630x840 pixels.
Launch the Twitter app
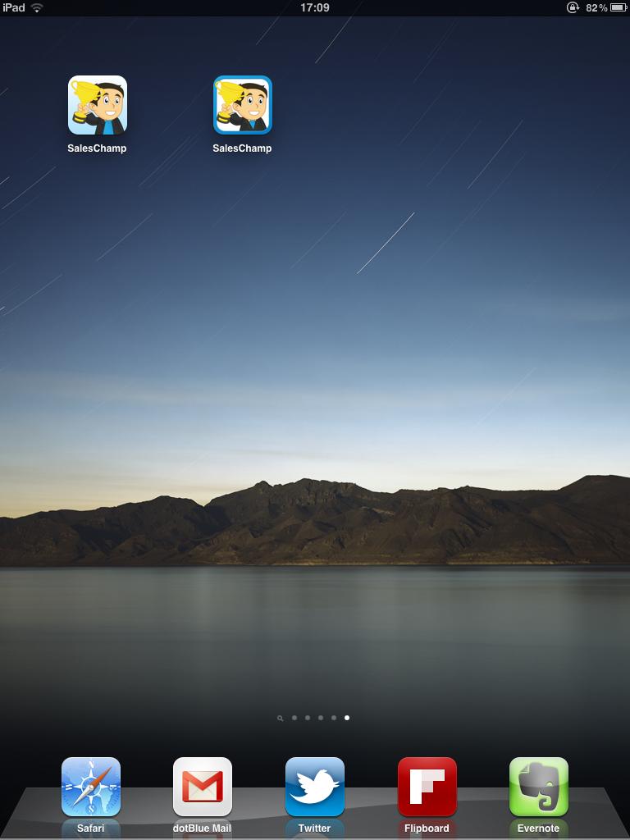tap(315, 787)
